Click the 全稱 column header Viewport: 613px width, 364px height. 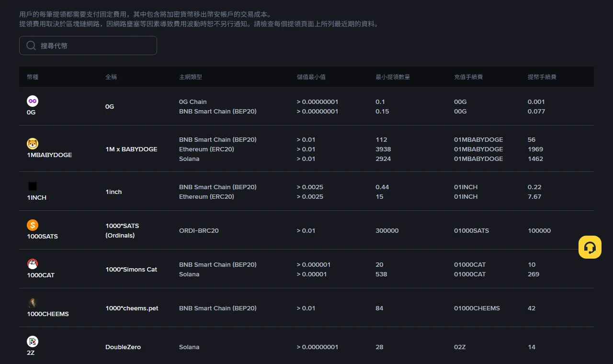pyautogui.click(x=111, y=77)
